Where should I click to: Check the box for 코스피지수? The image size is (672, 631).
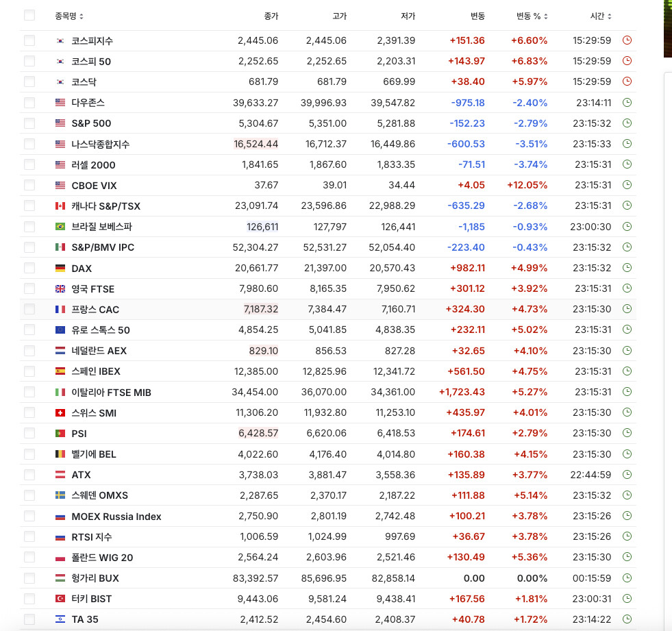click(29, 40)
